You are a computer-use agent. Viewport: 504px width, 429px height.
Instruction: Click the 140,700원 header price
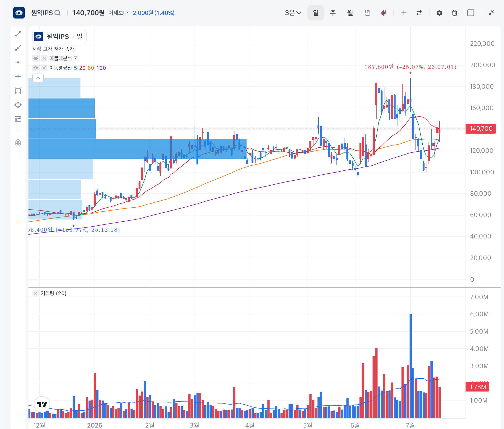point(88,13)
